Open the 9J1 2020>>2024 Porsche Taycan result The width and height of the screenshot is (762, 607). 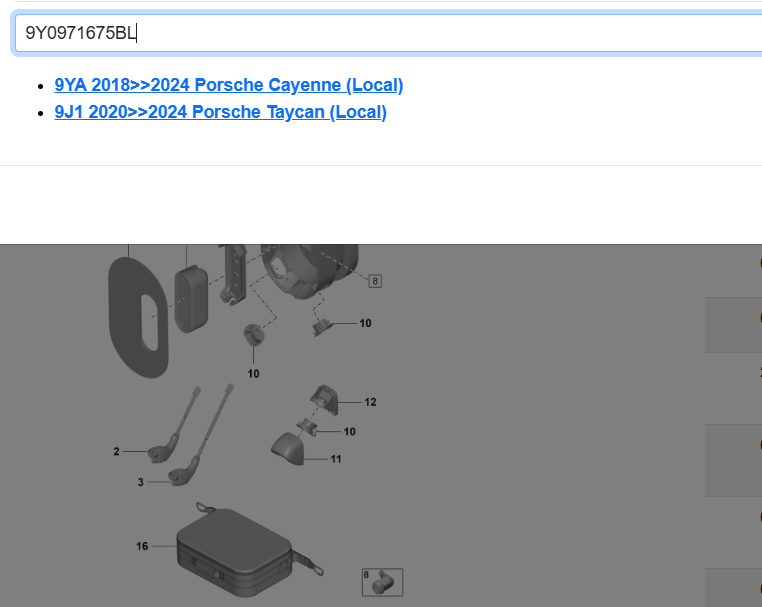[x=220, y=112]
